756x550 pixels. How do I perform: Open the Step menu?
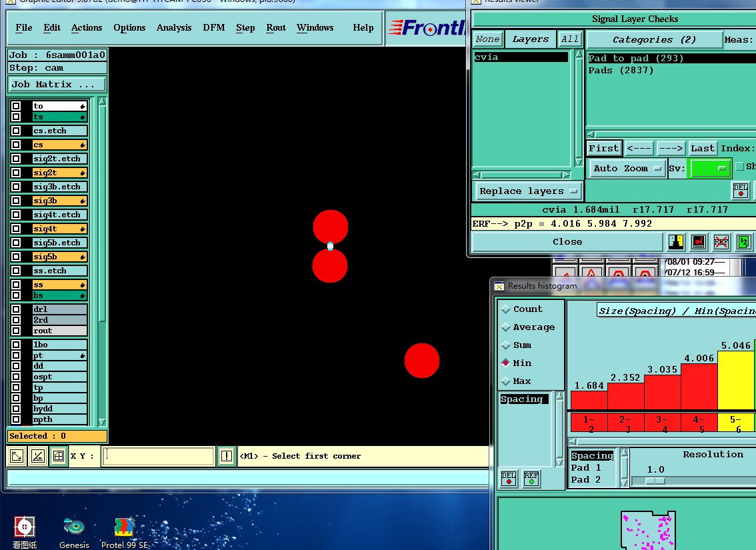tap(245, 27)
